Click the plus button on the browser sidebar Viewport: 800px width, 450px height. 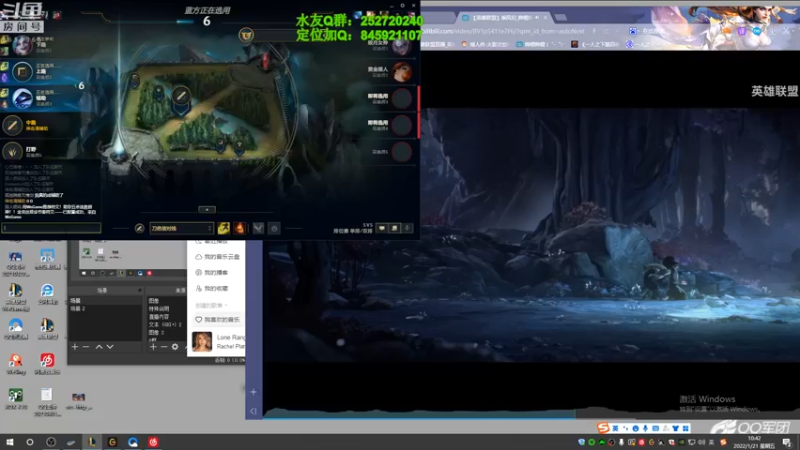tap(254, 392)
